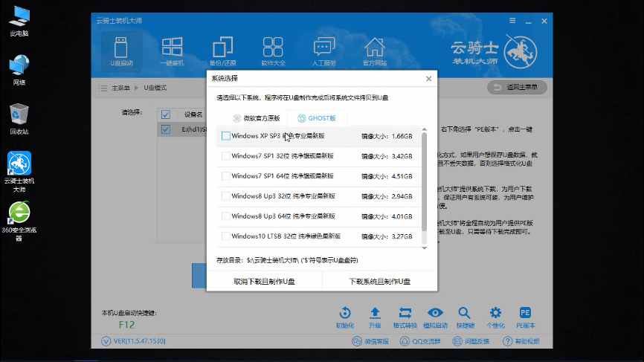Close the 系统选择 dialog

(x=429, y=78)
